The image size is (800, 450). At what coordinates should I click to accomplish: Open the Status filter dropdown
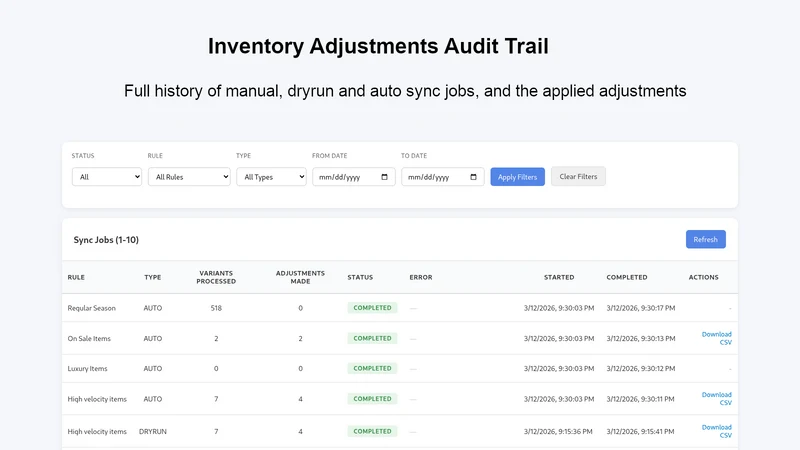pos(107,177)
